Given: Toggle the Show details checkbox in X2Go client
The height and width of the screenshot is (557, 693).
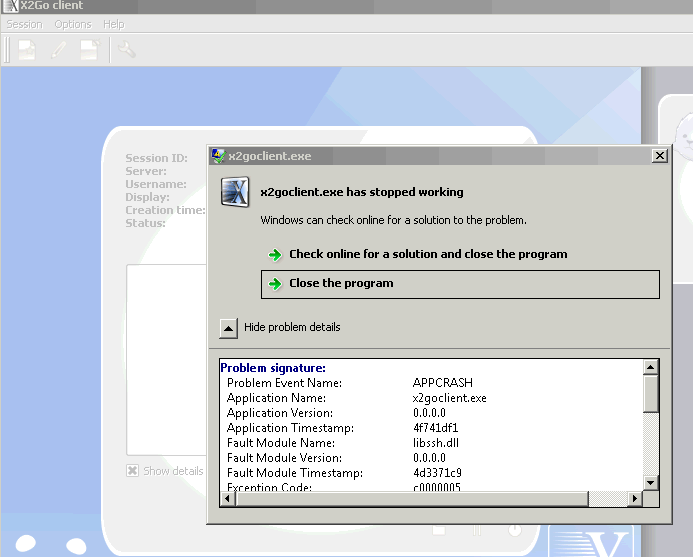Looking at the screenshot, I should [x=133, y=471].
